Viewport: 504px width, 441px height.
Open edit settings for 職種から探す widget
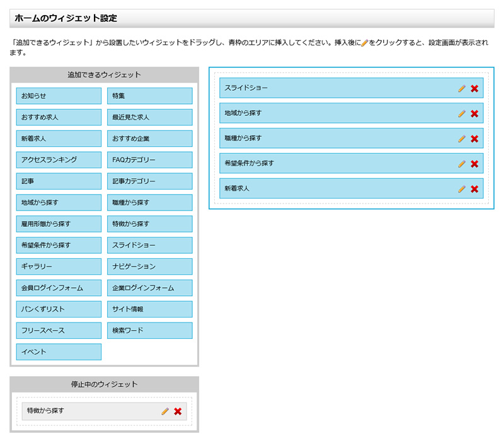(461, 138)
